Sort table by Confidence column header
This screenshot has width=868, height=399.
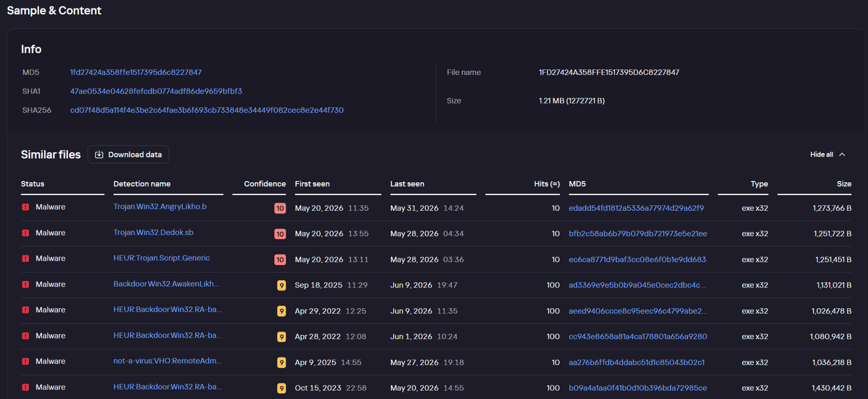point(265,184)
